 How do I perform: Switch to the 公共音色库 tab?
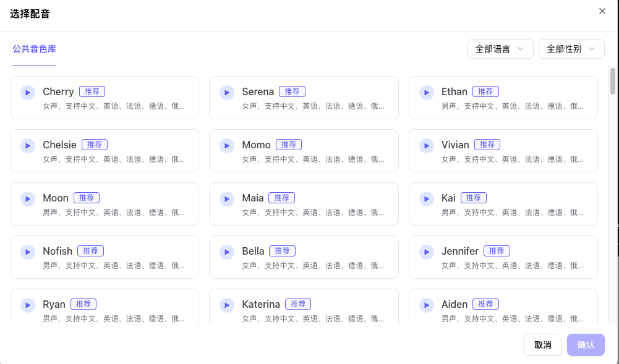point(35,49)
